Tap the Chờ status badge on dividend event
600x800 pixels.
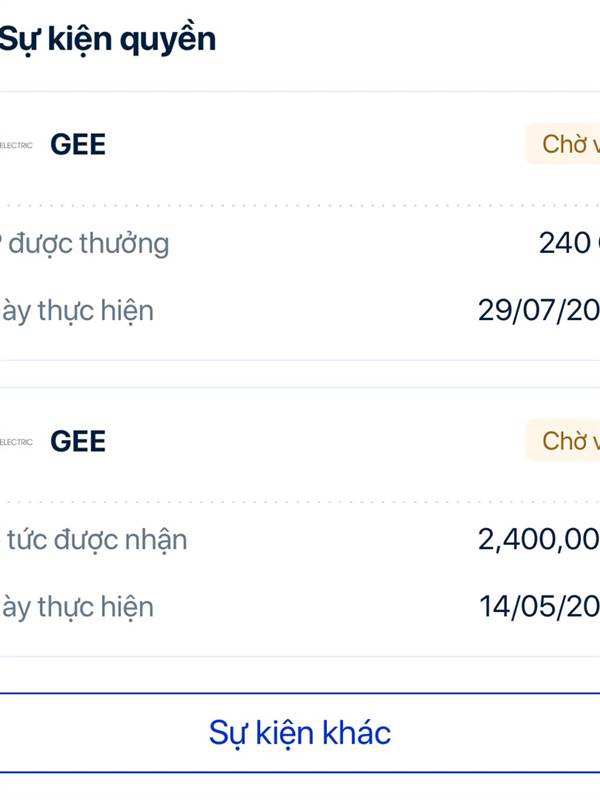pos(563,440)
